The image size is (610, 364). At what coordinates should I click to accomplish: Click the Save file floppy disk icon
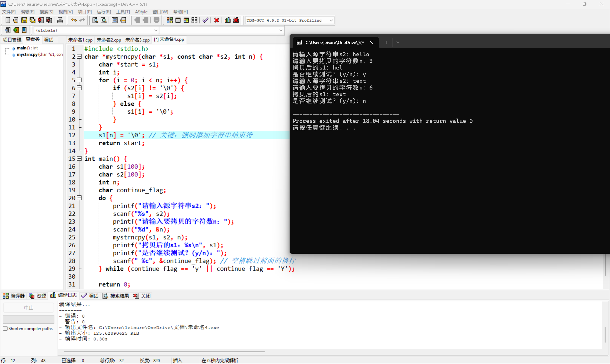click(24, 20)
